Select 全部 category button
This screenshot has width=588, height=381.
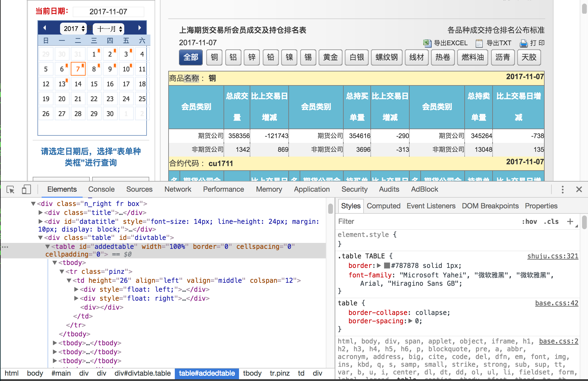click(191, 57)
